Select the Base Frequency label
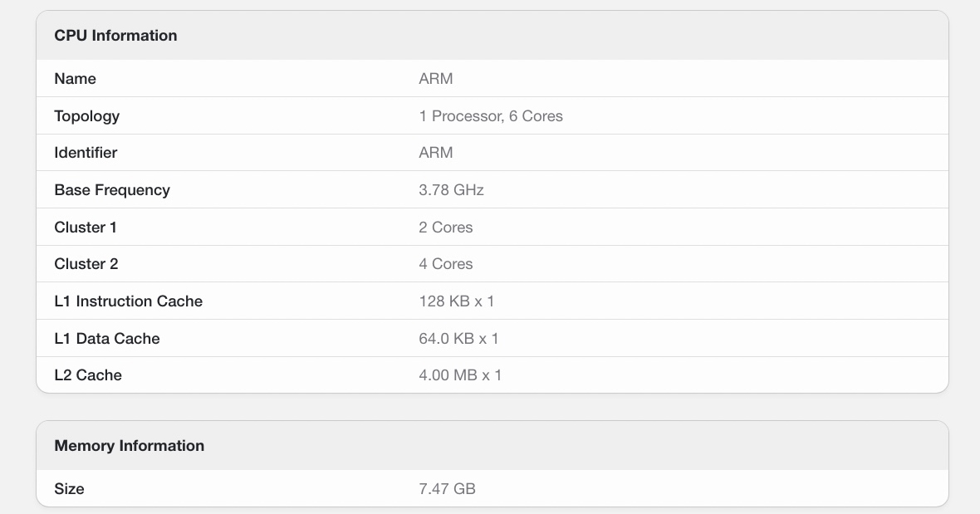Viewport: 980px width, 514px height. pyautogui.click(x=112, y=190)
